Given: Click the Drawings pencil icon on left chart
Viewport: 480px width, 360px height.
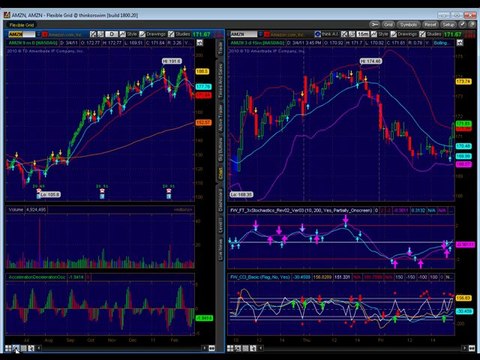Looking at the screenshot, I should 142,34.
